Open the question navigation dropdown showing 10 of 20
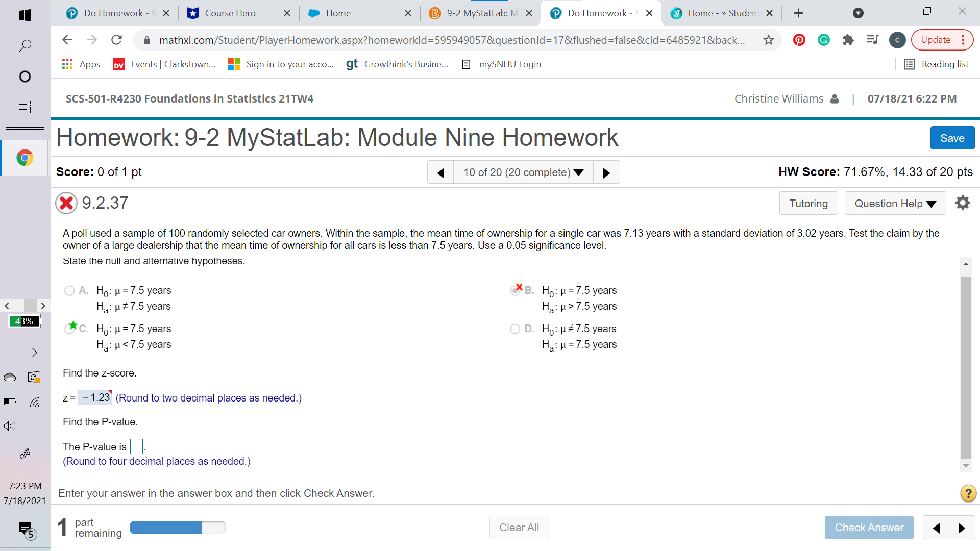980x551 pixels. pos(523,172)
